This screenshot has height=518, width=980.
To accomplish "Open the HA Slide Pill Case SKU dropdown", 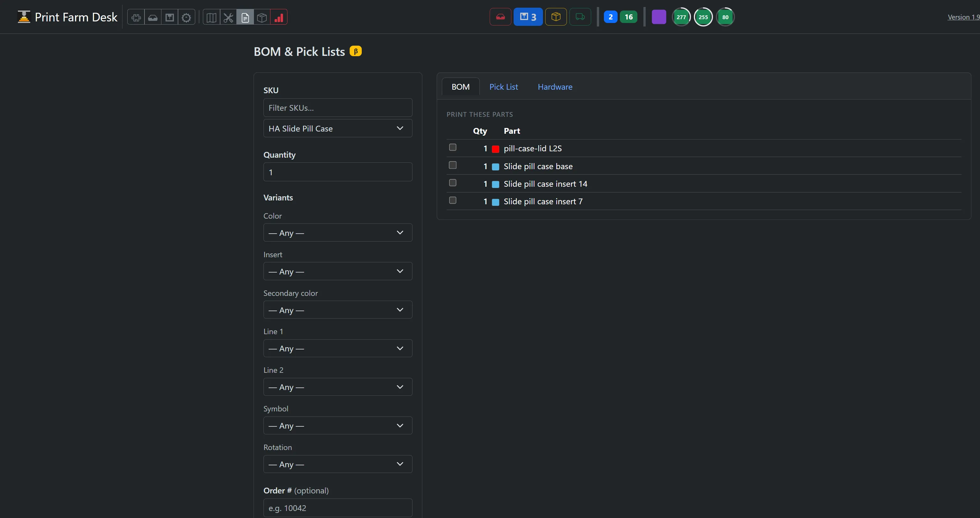I will point(338,128).
